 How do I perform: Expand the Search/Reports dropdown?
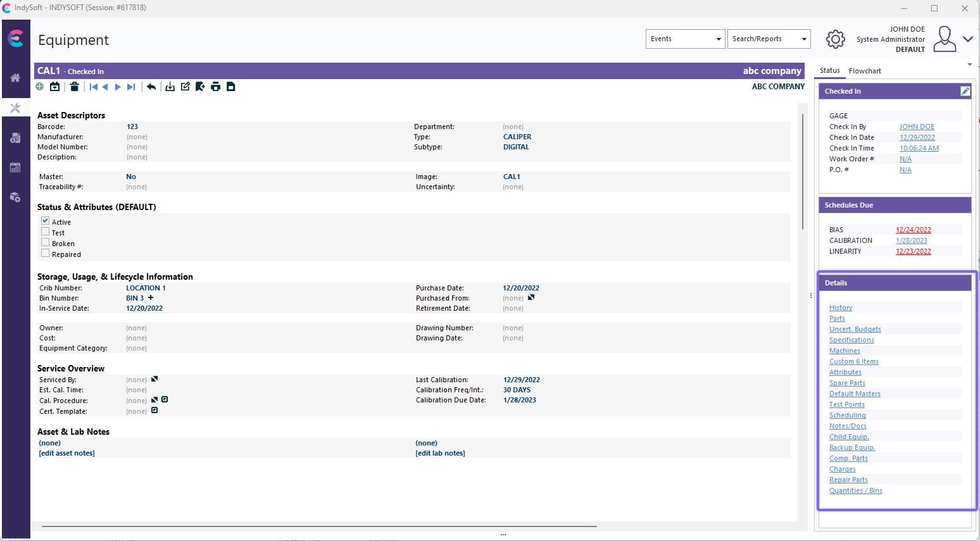(769, 39)
